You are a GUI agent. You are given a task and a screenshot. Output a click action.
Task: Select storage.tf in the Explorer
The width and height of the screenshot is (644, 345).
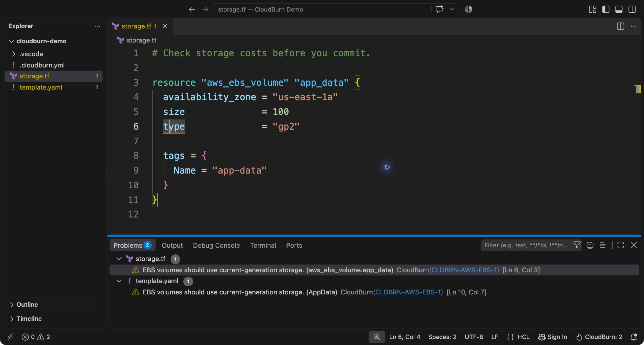pos(53,76)
